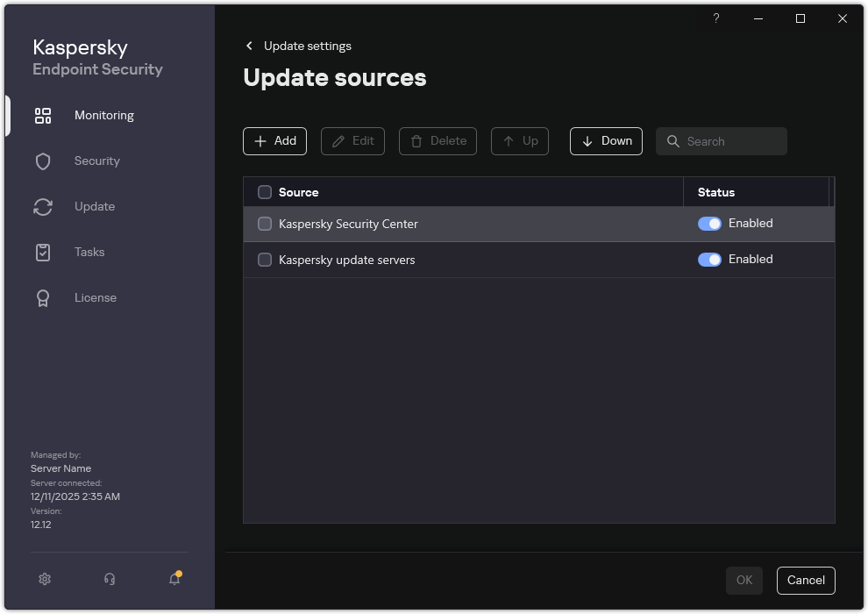The image size is (868, 614).
Task: Open the Security section icon
Action: (x=43, y=161)
